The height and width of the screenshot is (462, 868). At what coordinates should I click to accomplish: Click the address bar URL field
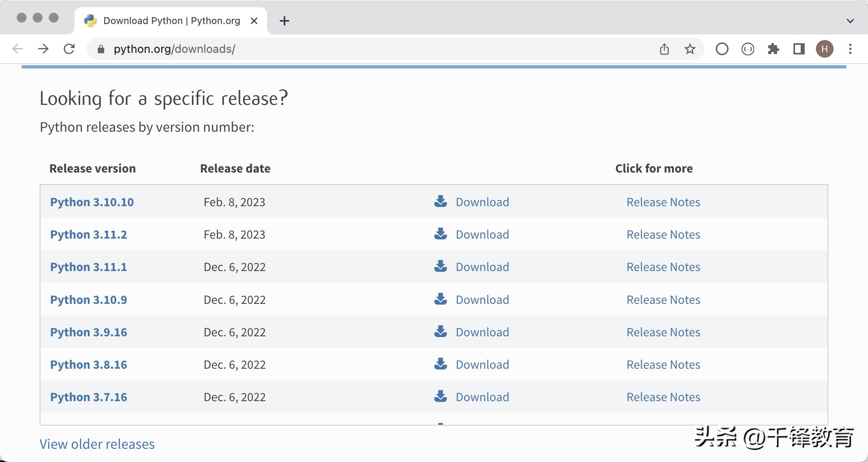361,49
